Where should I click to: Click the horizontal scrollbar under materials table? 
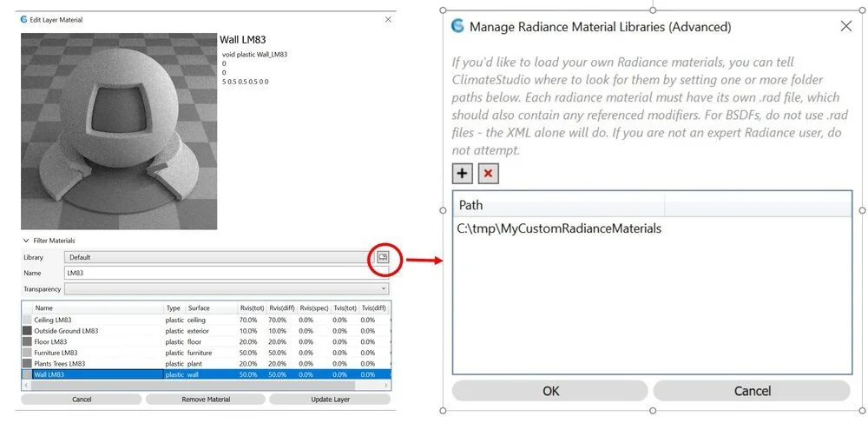click(193, 385)
